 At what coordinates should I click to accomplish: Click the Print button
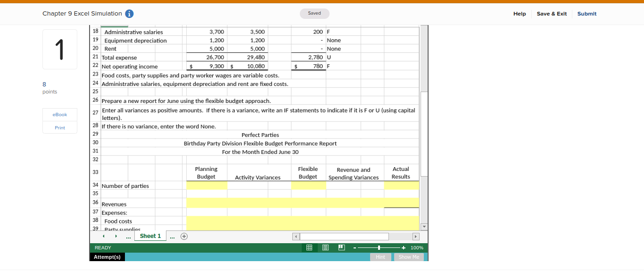point(60,127)
